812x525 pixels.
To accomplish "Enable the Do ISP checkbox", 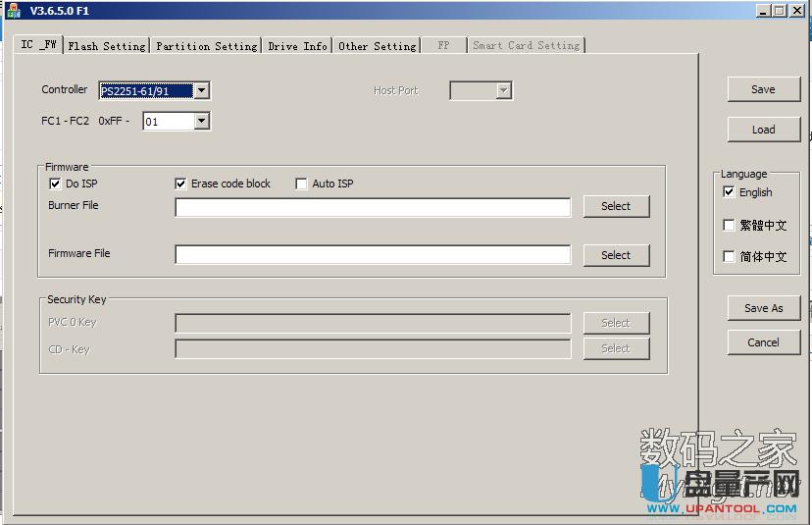I will click(55, 184).
